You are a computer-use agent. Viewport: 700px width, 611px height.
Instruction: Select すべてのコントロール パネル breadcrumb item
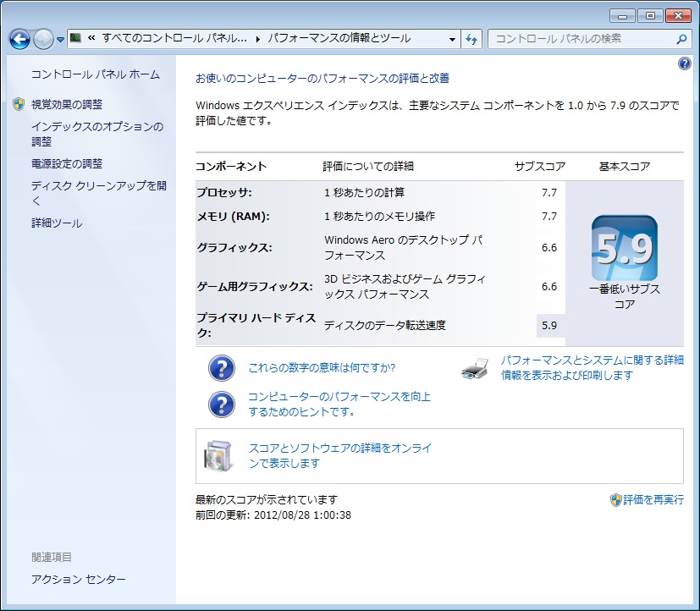coord(174,39)
